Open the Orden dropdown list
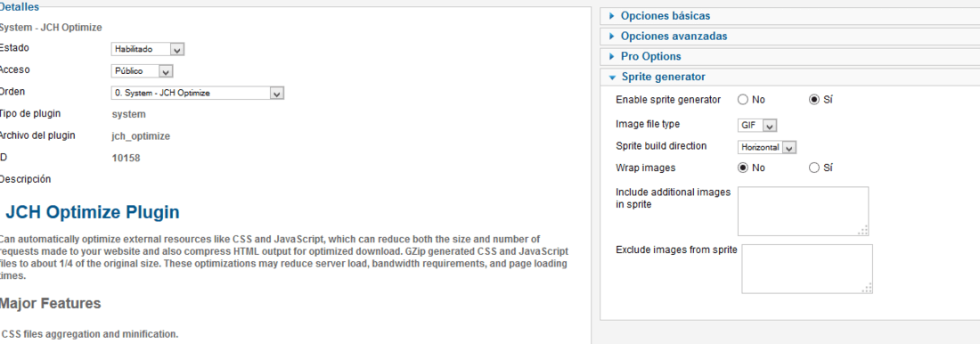The width and height of the screenshot is (980, 344). coord(198,94)
